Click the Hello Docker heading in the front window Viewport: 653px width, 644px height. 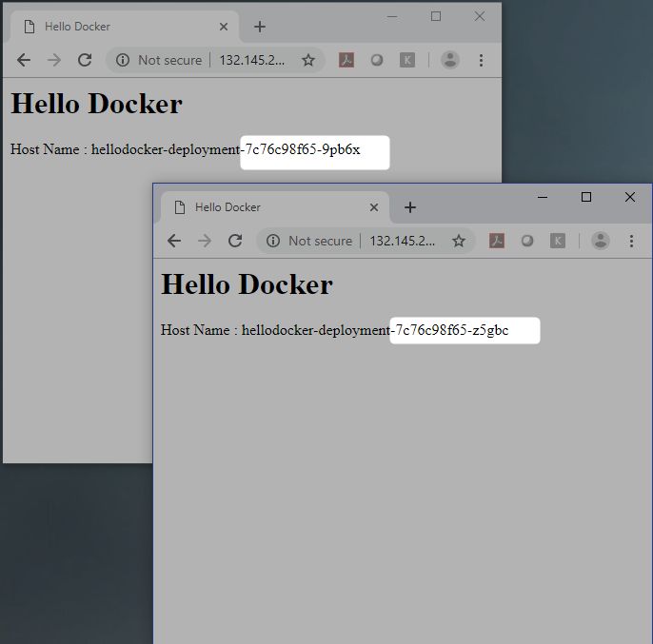[x=247, y=284]
